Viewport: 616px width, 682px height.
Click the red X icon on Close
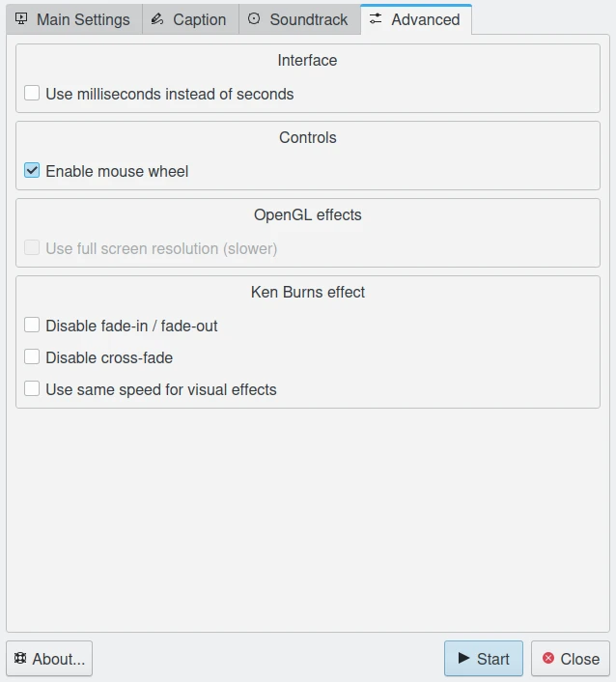[x=548, y=658]
